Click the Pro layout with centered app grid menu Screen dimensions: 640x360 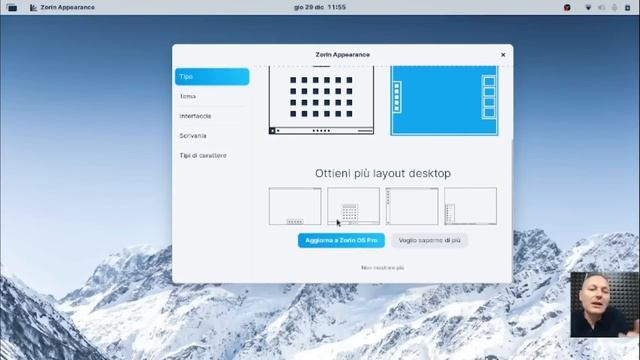[353, 206]
